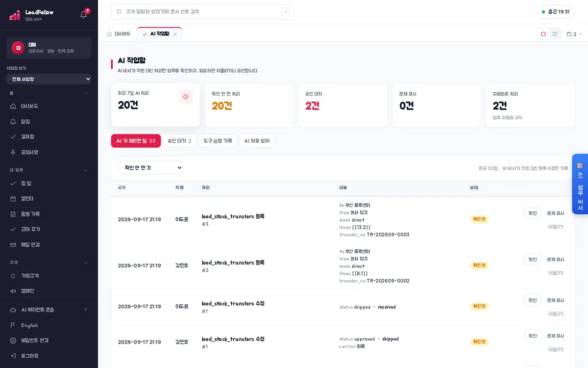Select the AI 가 처리한 일 20 filter
This screenshot has width=588, height=368.
coord(136,141)
